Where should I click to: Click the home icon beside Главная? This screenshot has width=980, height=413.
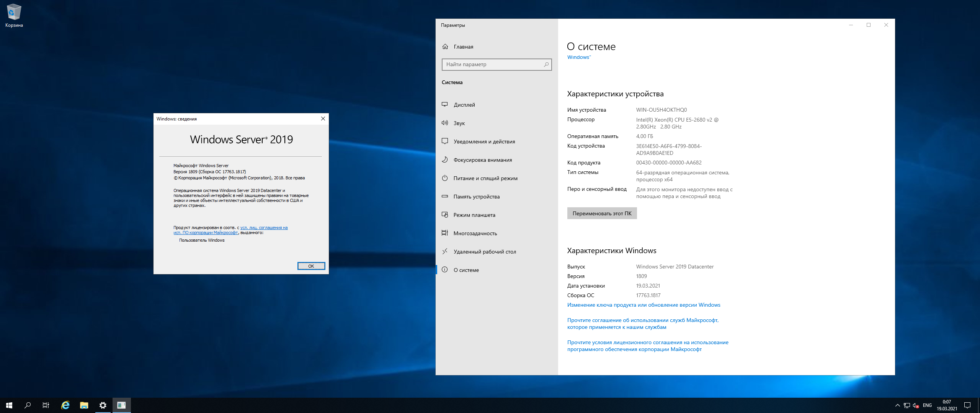tap(445, 47)
